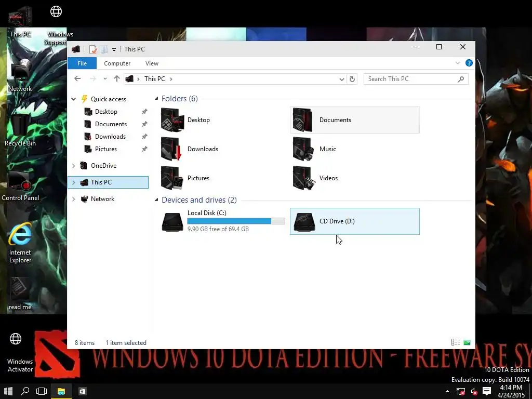Collapse the Quick access tree node

click(74, 99)
